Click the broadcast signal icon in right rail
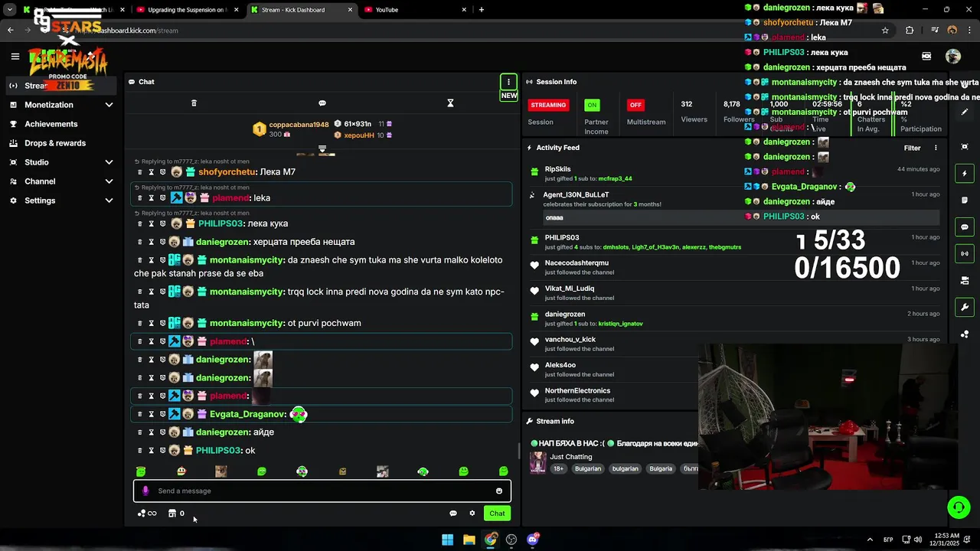 coord(965,254)
